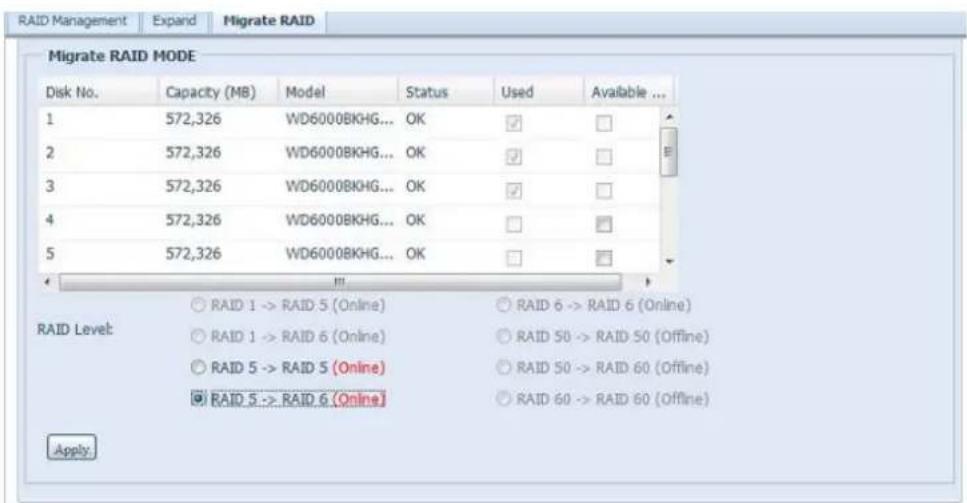The image size is (967, 503).
Task: Click the WD6000BKHG model of disk 2
Action: tap(339, 153)
